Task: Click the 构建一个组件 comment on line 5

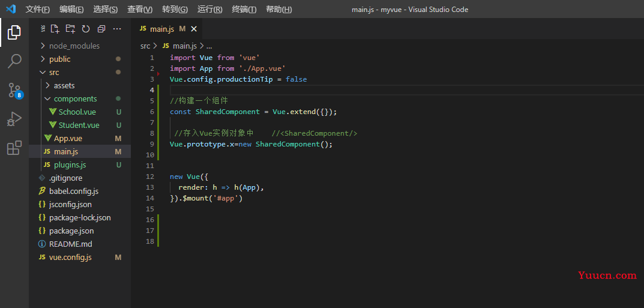Action: tap(199, 101)
